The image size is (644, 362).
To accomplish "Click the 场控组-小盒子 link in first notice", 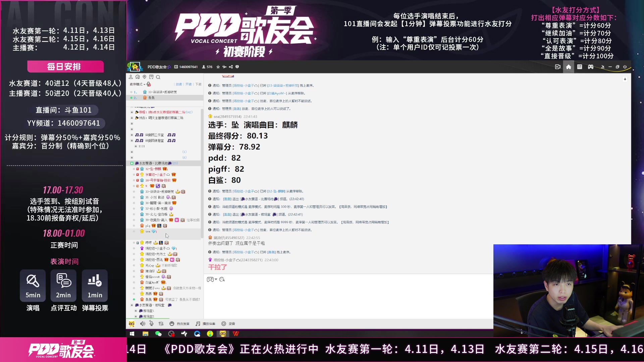I will [245, 86].
